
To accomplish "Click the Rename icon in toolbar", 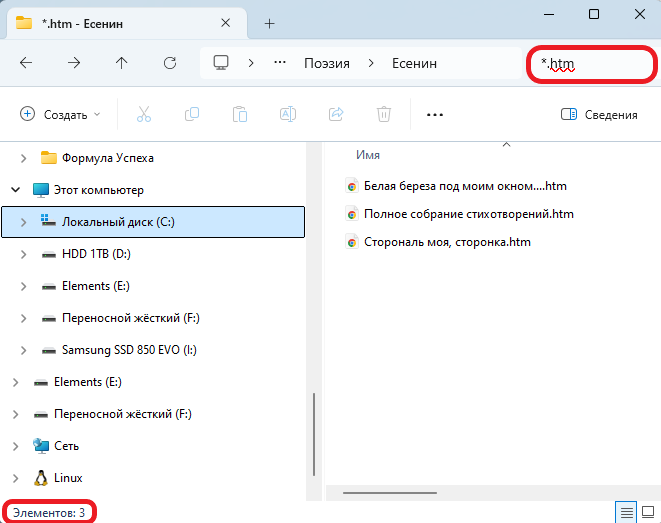I will [288, 115].
